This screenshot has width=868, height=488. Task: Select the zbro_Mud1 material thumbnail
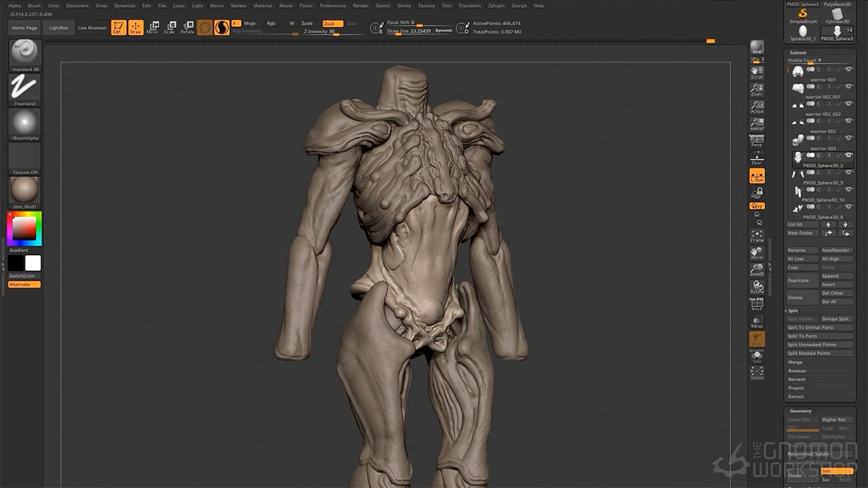pos(25,190)
